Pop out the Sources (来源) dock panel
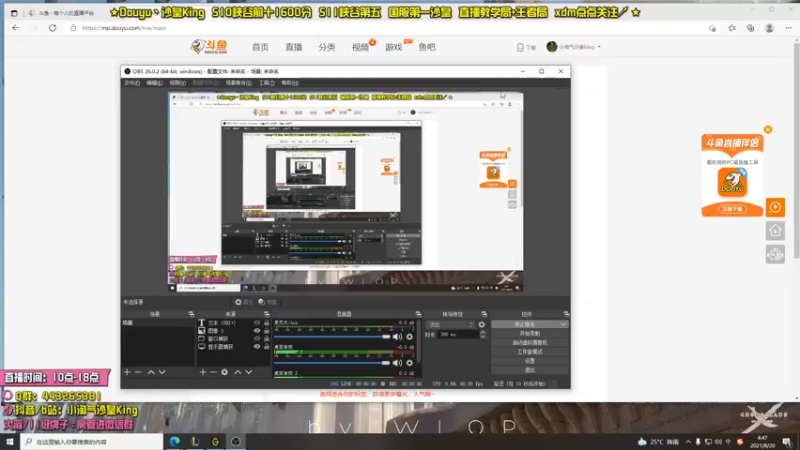This screenshot has height=450, width=800. point(266,314)
